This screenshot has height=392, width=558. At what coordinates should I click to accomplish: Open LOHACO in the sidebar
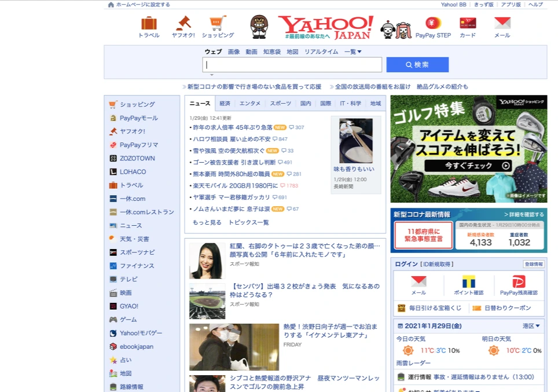(x=133, y=171)
